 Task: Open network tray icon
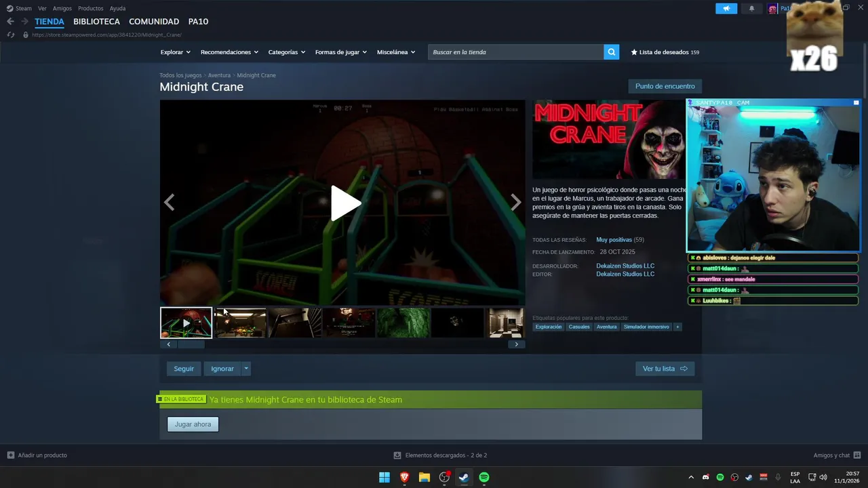812,477
